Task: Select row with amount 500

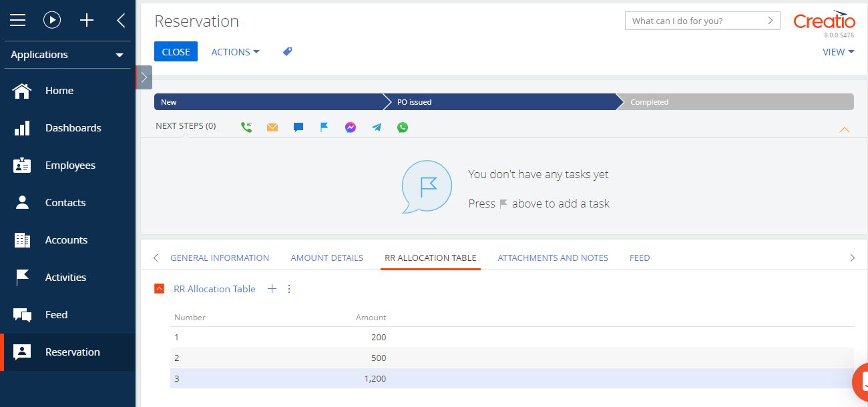Action: (512, 358)
